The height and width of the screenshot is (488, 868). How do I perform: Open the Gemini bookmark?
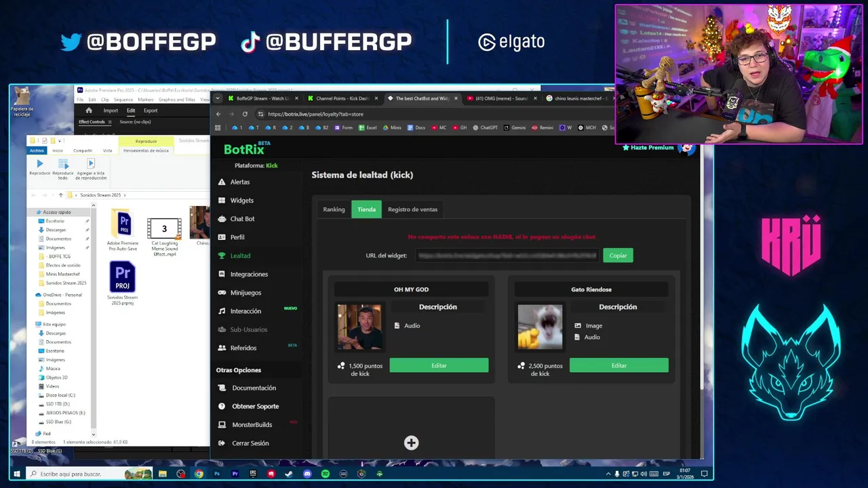514,127
